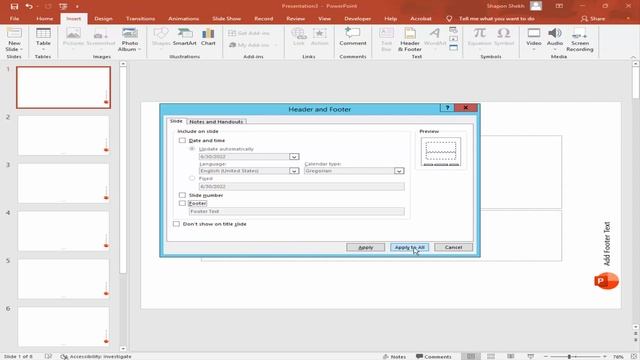640x360 pixels.
Task: Click the Get Add-ins item
Action: 249,33
